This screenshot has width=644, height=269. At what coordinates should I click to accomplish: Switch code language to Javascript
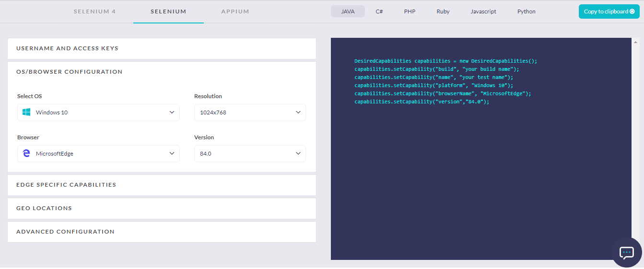click(483, 11)
